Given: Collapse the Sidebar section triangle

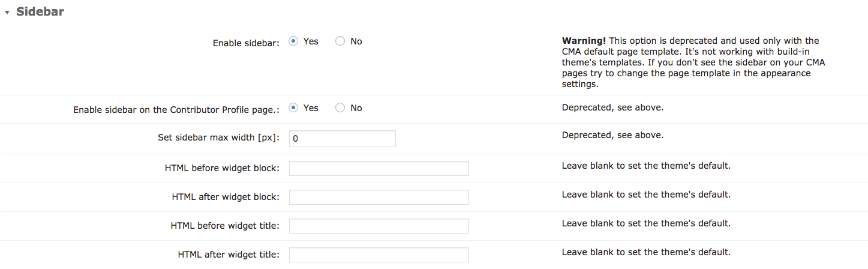Looking at the screenshot, I should [x=7, y=13].
